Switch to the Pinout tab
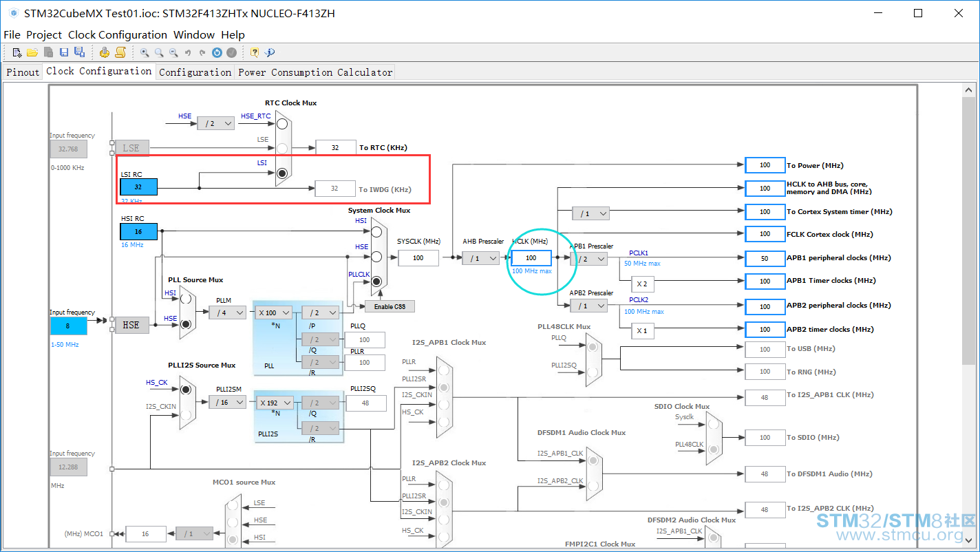980x552 pixels. click(23, 72)
